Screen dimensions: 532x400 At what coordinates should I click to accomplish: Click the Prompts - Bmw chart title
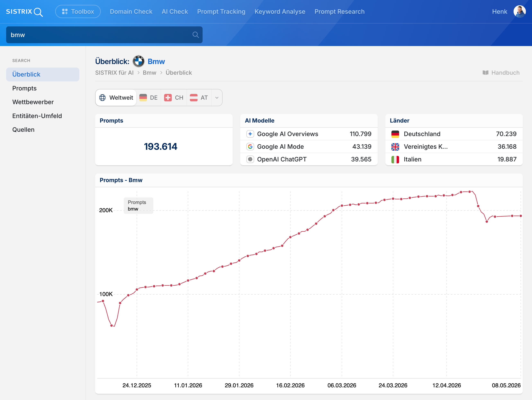pos(121,180)
